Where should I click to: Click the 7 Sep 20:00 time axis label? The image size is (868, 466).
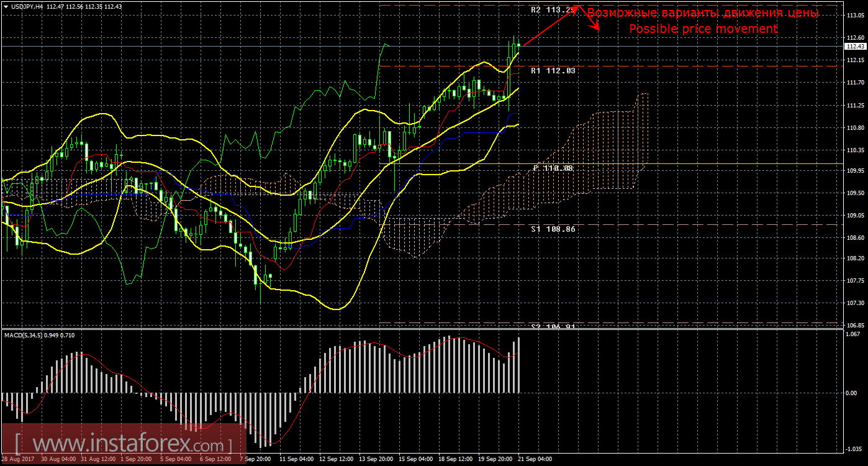pos(256,459)
